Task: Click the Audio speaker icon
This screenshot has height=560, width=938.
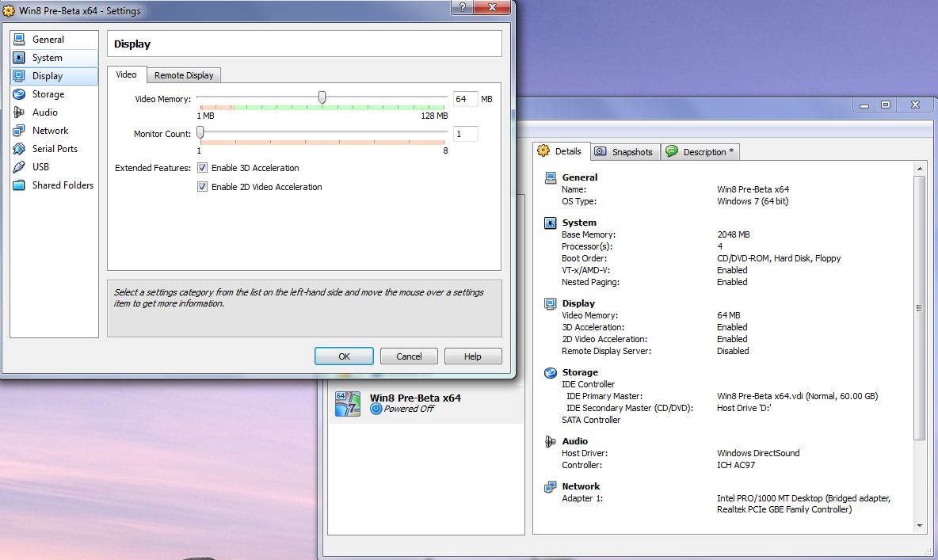Action: tap(19, 112)
